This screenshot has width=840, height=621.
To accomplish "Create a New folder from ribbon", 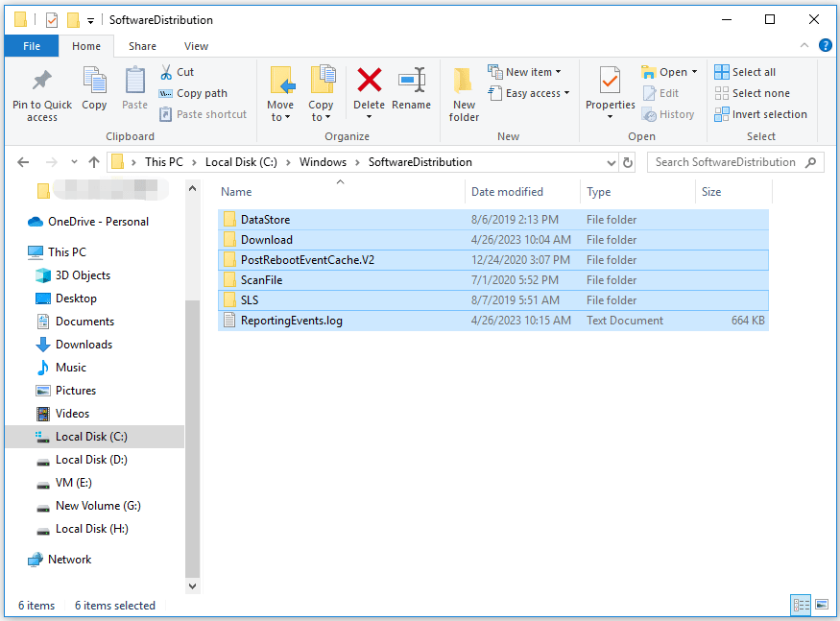I will tap(464, 94).
